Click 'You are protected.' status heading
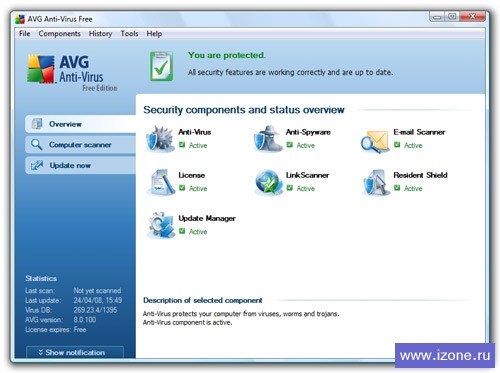This screenshot has height=373, width=500. pos(227,55)
